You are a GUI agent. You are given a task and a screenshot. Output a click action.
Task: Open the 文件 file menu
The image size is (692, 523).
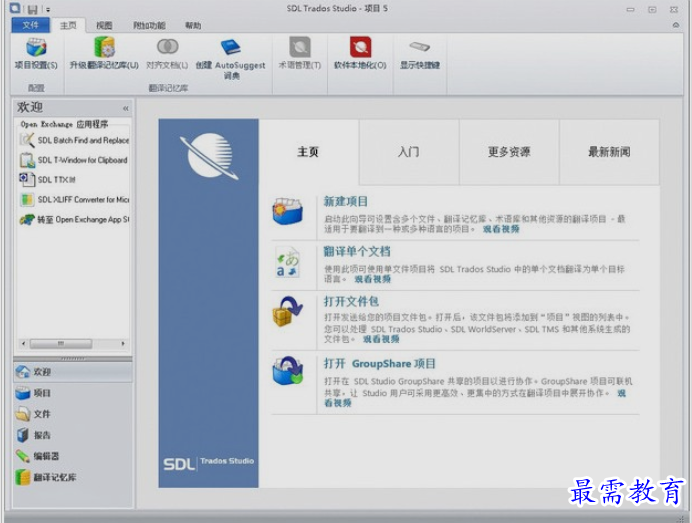coord(30,25)
